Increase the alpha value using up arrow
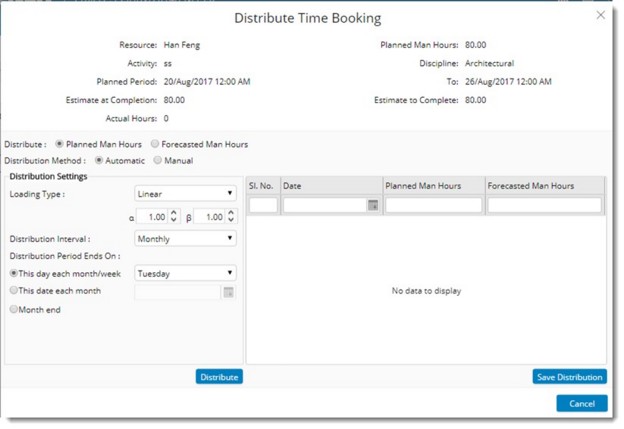 pyautogui.click(x=174, y=211)
